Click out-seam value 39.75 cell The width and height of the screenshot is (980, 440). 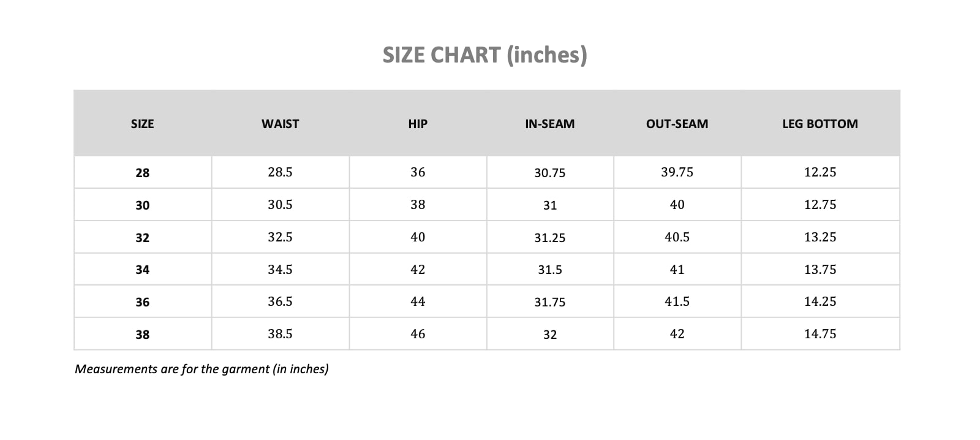click(x=677, y=172)
